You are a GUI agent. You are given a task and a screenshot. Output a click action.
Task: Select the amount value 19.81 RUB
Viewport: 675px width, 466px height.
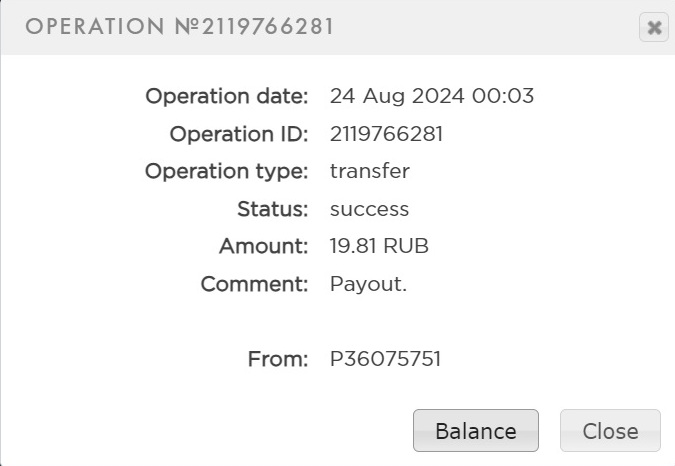coord(379,246)
